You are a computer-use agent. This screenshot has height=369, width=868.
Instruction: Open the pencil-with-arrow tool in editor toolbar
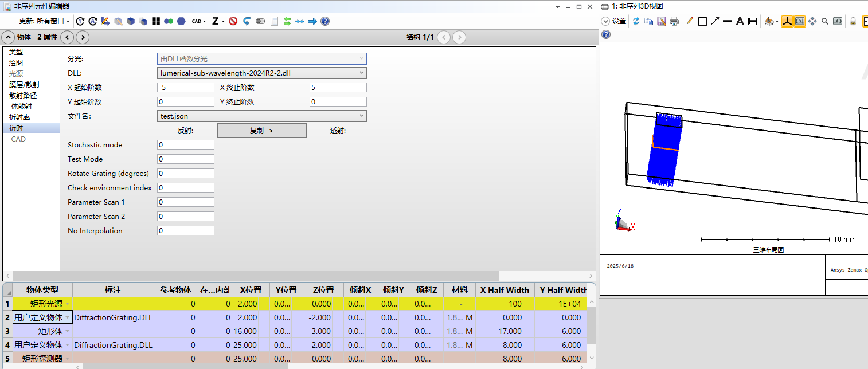pos(105,21)
